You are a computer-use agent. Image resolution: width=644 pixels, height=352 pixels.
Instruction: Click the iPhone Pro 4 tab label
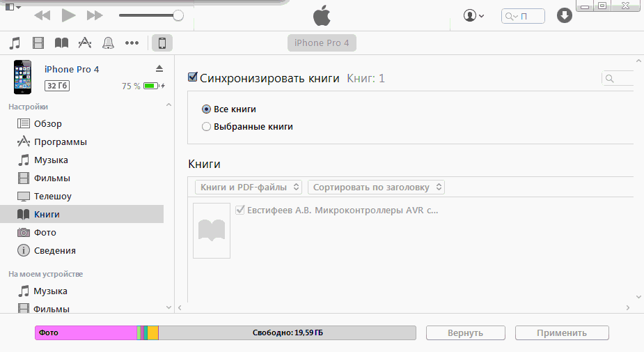[322, 43]
